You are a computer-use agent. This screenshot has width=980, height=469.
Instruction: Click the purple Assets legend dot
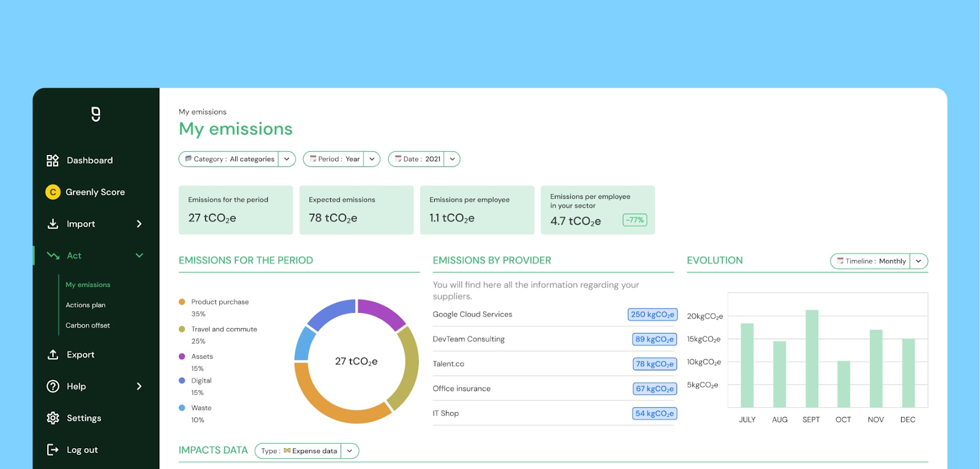182,356
